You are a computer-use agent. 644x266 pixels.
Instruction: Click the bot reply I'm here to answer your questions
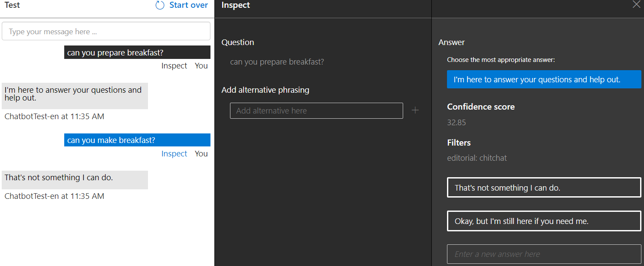75,96
